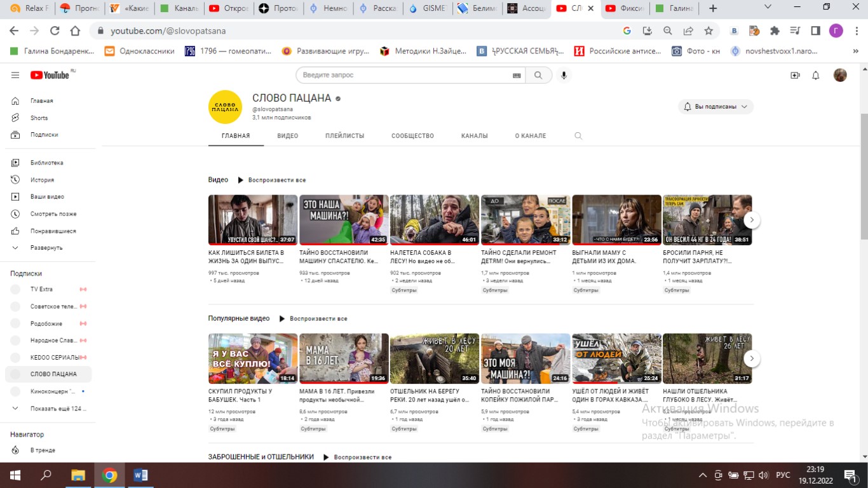The height and width of the screenshot is (488, 868).
Task: Open video title ОТШЕЛЬНИК НА БЕРЕГУ РЕКИ
Action: 430,395
